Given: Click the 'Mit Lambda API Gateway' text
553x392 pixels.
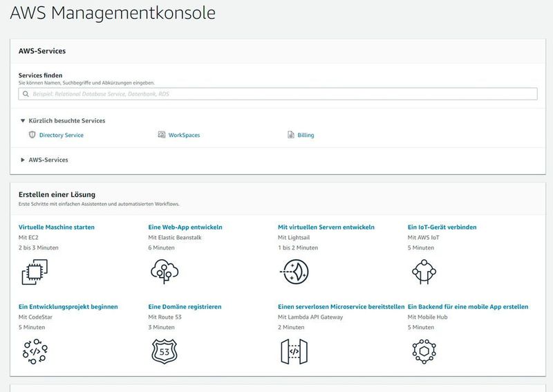Looking at the screenshot, I should point(310,317).
